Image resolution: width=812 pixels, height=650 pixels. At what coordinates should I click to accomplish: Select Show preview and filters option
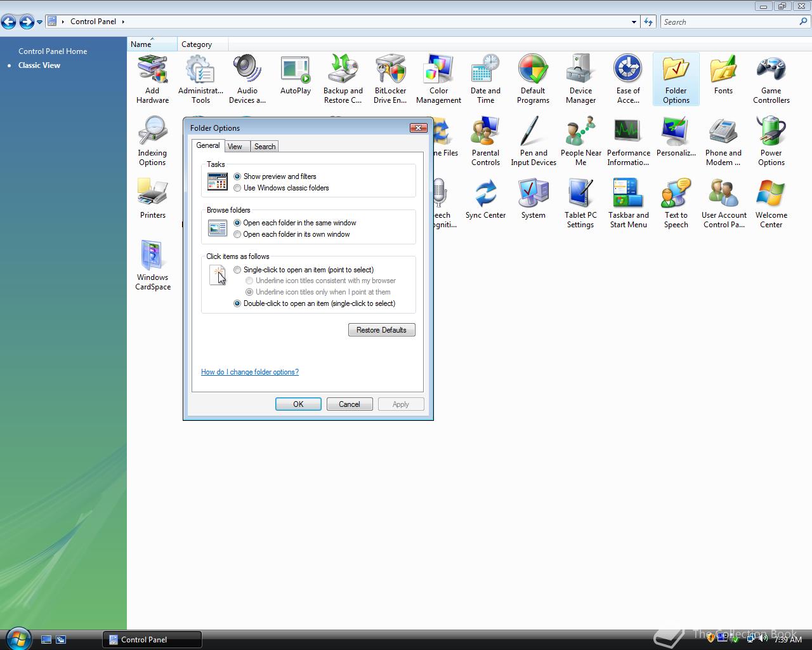(275, 176)
